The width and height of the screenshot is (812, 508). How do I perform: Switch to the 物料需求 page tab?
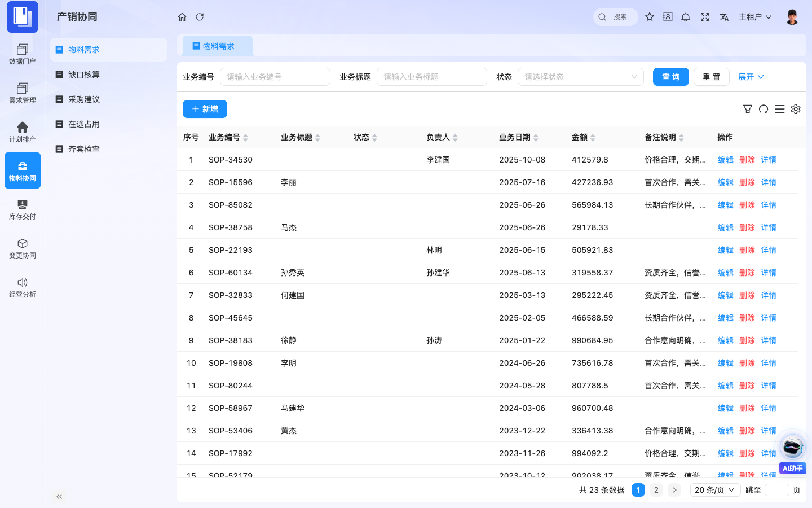(217, 46)
